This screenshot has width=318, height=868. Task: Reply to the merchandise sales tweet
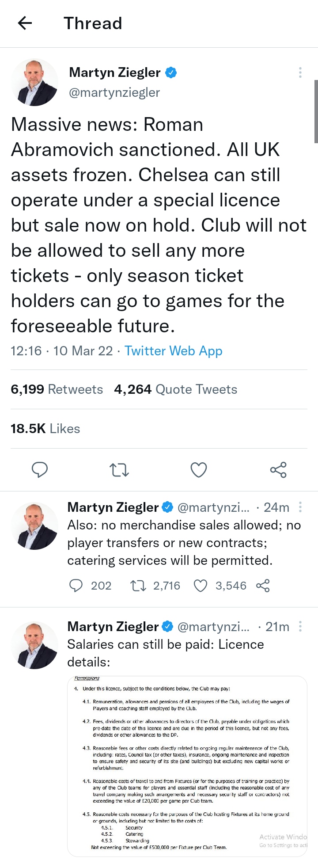tap(76, 586)
